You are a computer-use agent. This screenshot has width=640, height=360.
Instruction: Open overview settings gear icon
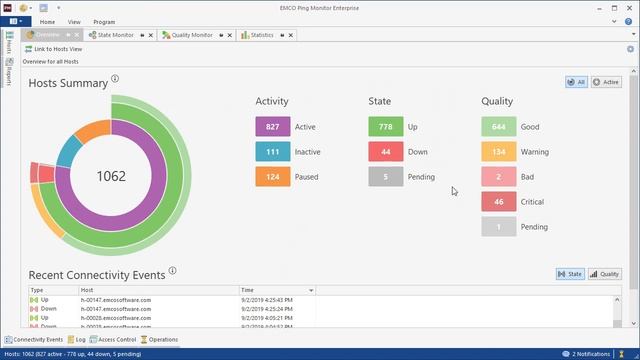coord(631,49)
